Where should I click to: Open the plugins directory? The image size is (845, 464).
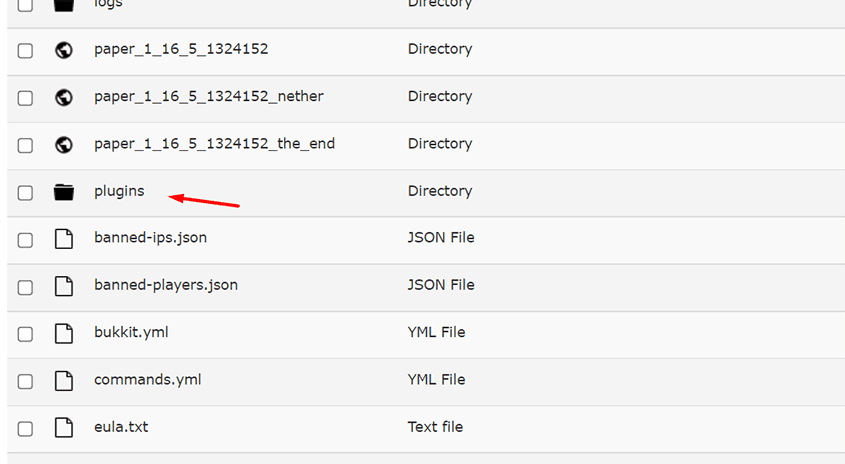pos(119,192)
